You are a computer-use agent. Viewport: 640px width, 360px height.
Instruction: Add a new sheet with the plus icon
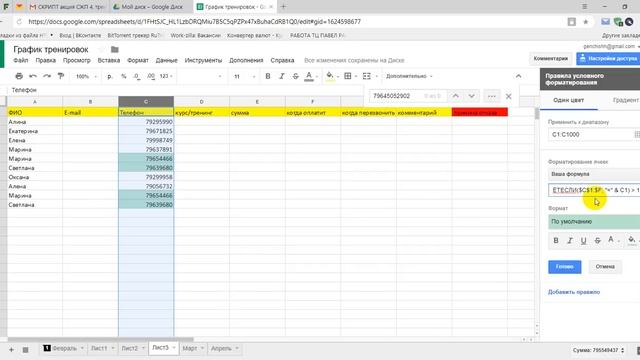tap(11, 350)
